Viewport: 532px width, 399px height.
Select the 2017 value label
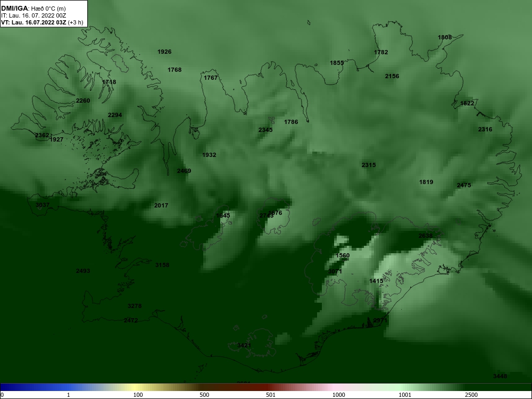(161, 205)
